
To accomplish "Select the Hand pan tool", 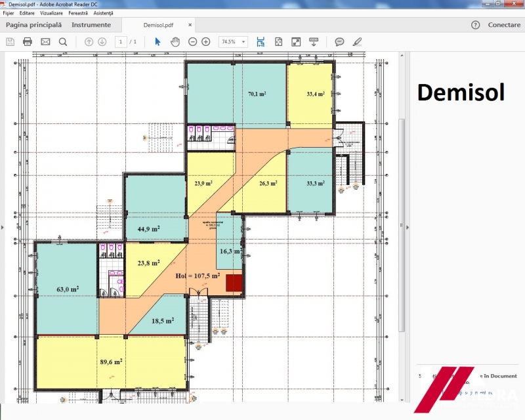I will point(175,41).
